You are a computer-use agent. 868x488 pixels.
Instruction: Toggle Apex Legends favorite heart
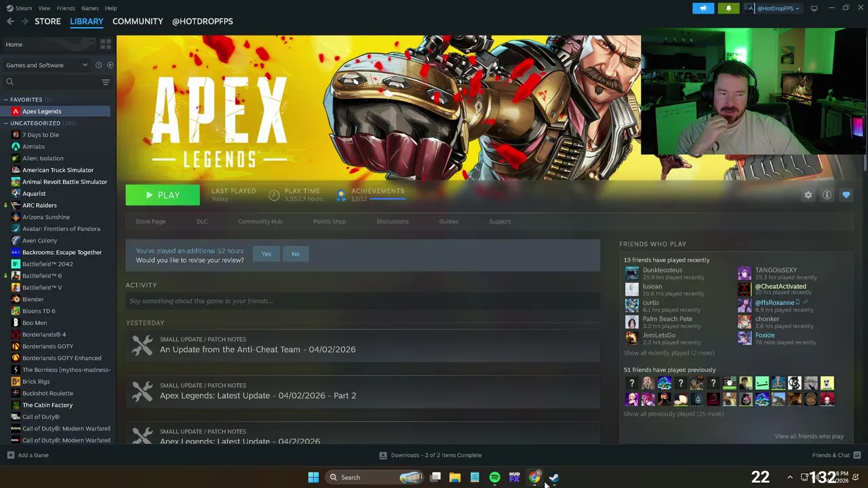pos(846,195)
